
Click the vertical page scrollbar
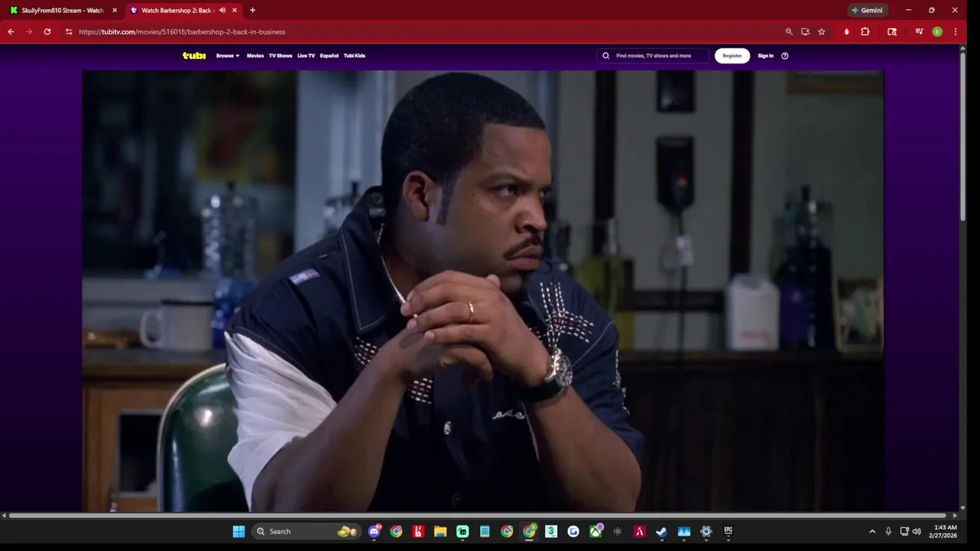962,138
